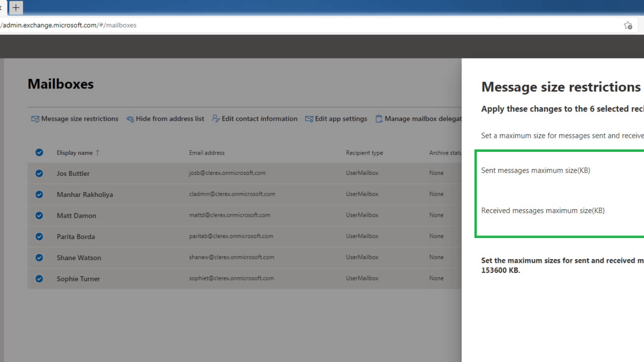644x362 pixels.
Task: Open the Manhar Rakholiya mailbox details
Action: tap(85, 195)
